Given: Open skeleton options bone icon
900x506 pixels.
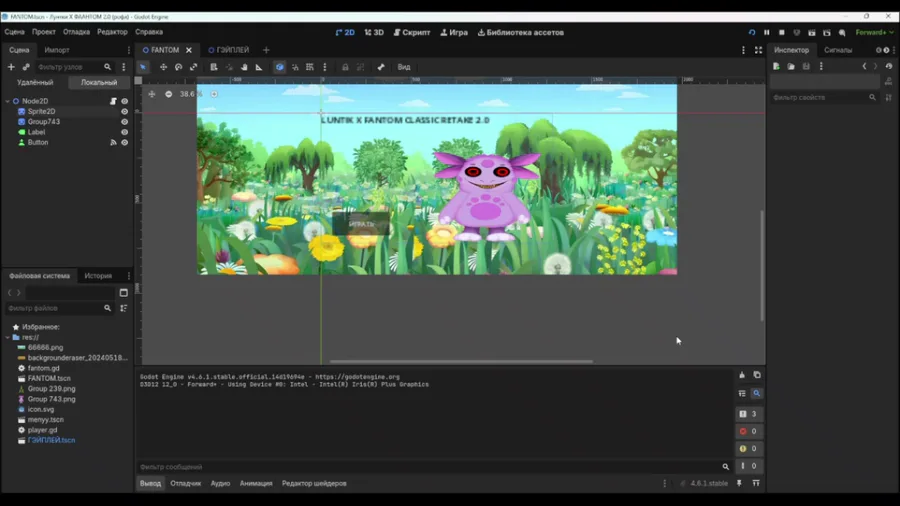Looking at the screenshot, I should (381, 67).
